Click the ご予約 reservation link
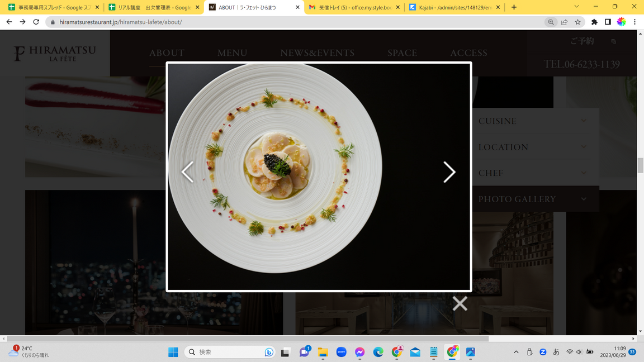Screen dimensions: 644x362 [582, 41]
